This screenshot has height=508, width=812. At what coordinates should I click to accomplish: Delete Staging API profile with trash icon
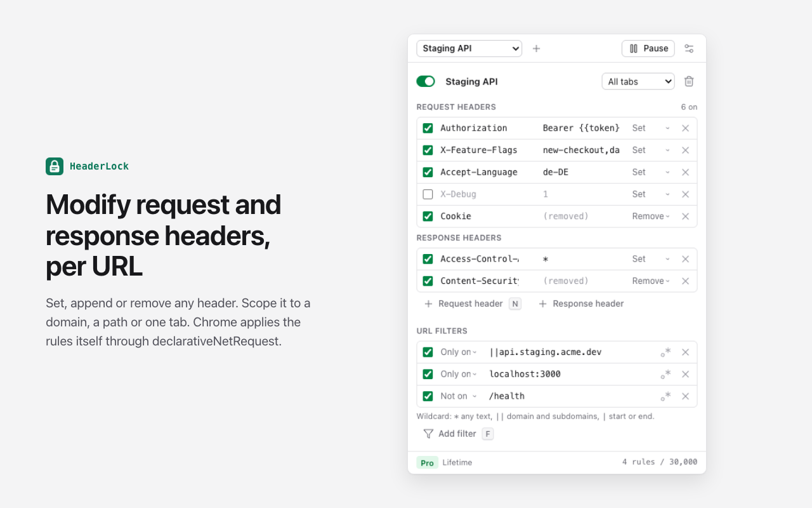coord(689,81)
